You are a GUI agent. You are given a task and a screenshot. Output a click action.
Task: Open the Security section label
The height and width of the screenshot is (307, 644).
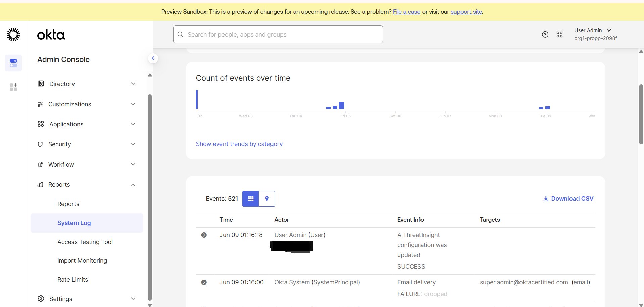pyautogui.click(x=60, y=144)
